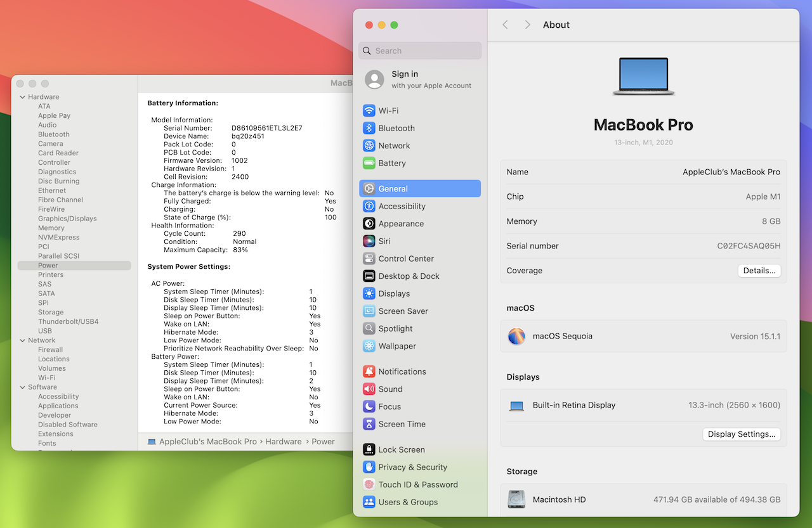Click the Version 15.1.1 text

pos(755,337)
